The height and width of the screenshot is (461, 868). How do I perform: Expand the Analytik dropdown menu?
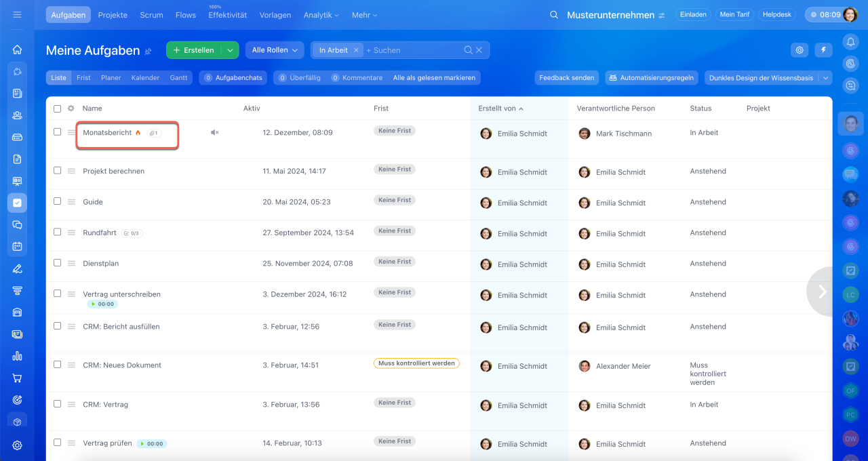click(321, 15)
